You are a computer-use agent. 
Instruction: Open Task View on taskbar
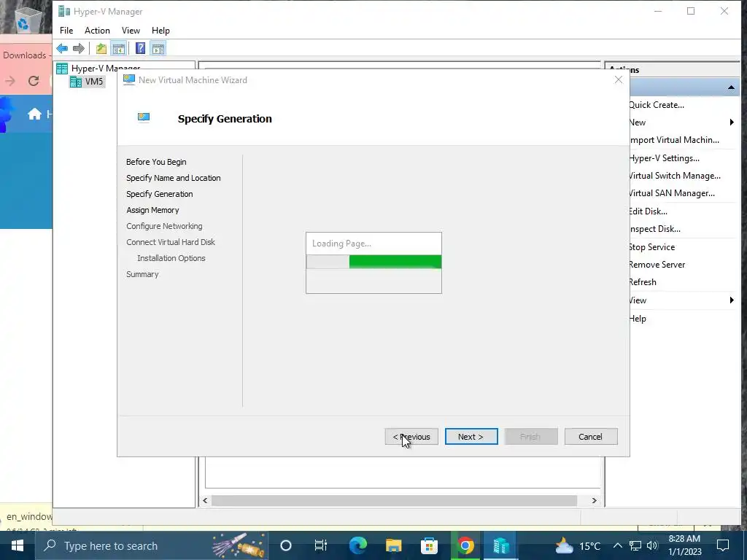(321, 545)
